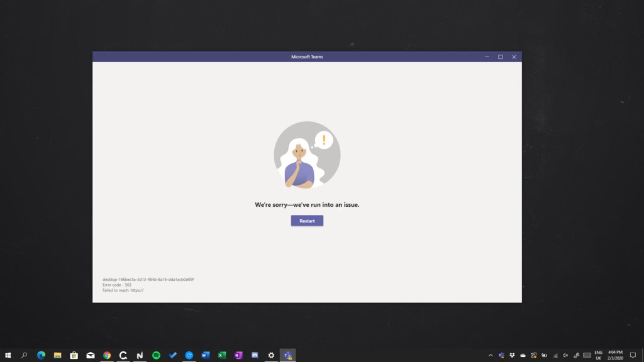
Task: Open Microsoft Store from taskbar
Action: (x=74, y=355)
